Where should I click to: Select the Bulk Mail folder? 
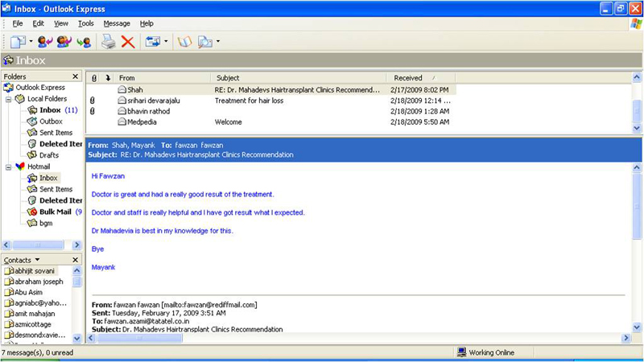(56, 212)
